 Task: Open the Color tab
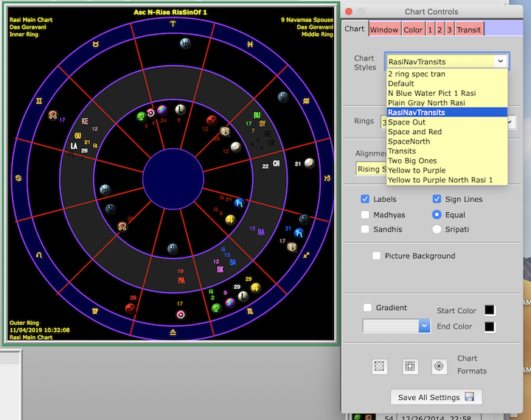pos(413,29)
